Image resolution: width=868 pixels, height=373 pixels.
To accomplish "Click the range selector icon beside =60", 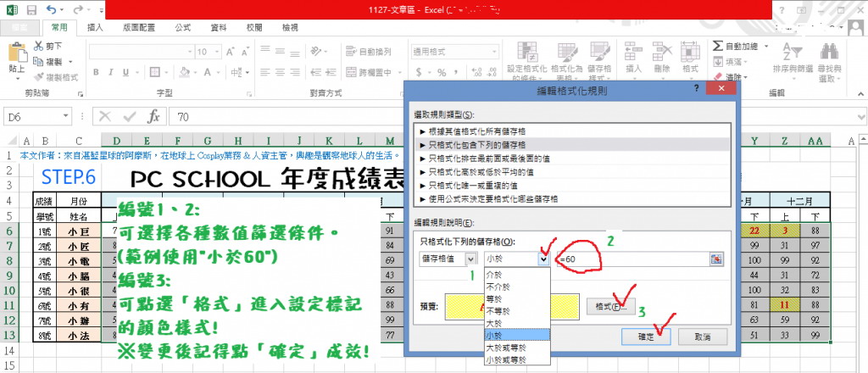I will pyautogui.click(x=718, y=259).
